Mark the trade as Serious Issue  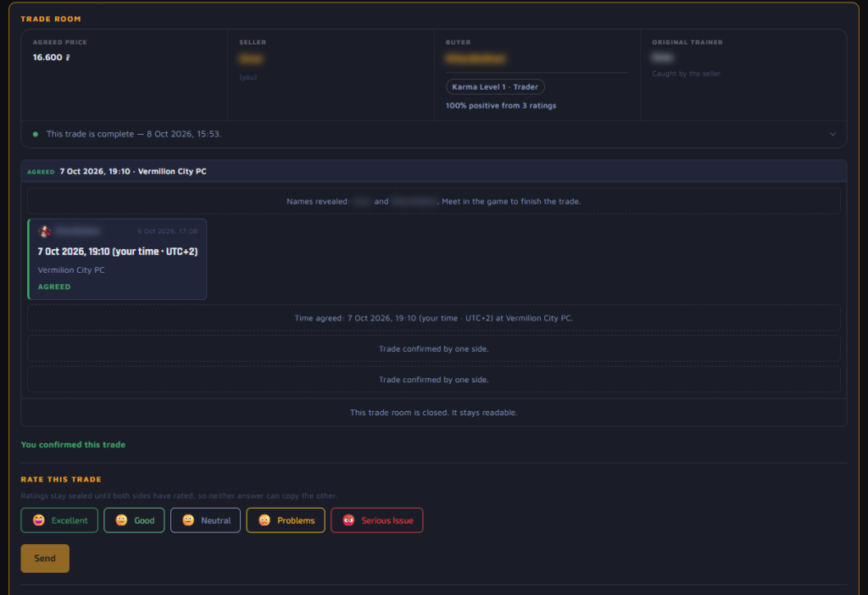point(377,520)
